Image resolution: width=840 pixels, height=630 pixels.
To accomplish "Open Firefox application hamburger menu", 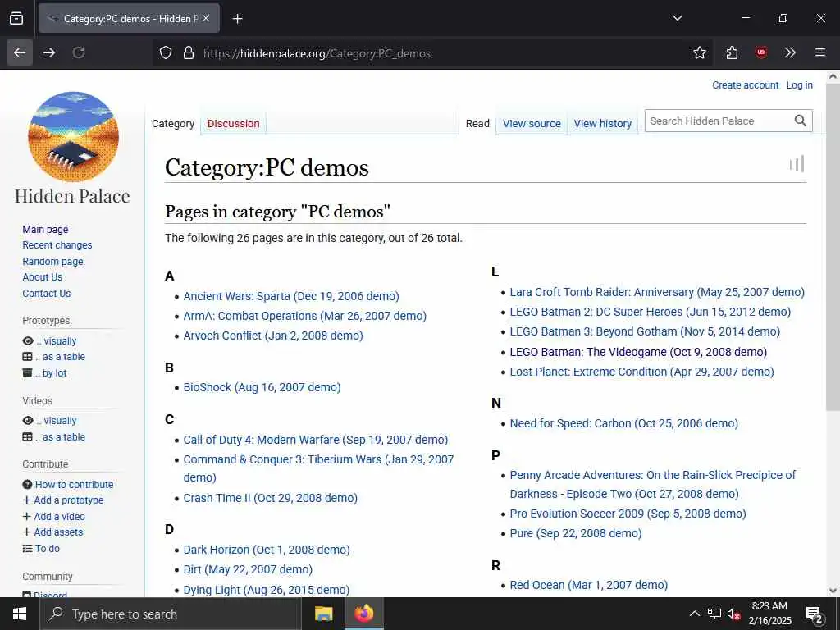I will [x=820, y=52].
